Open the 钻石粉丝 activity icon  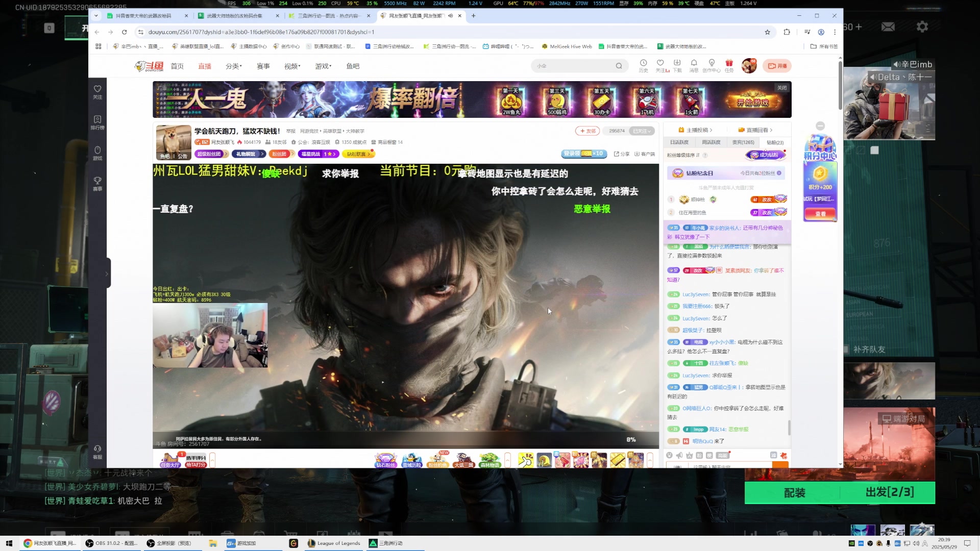coord(386,460)
